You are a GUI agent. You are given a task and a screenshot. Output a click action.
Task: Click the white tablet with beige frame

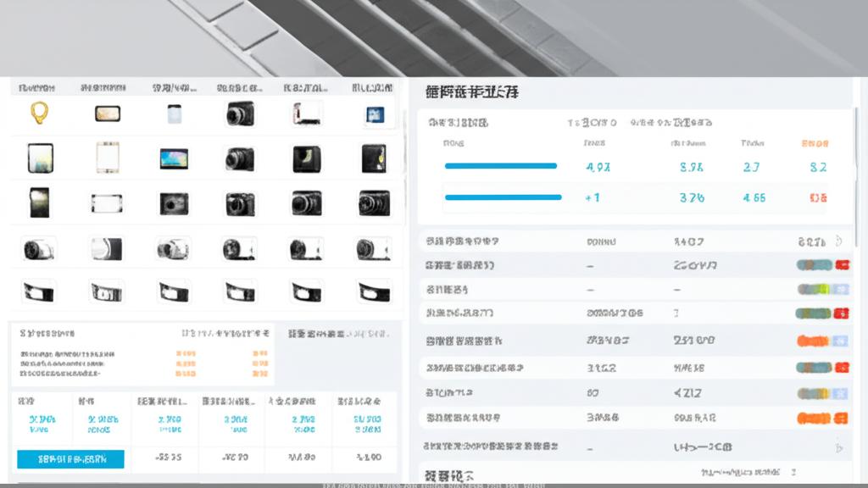[107, 158]
